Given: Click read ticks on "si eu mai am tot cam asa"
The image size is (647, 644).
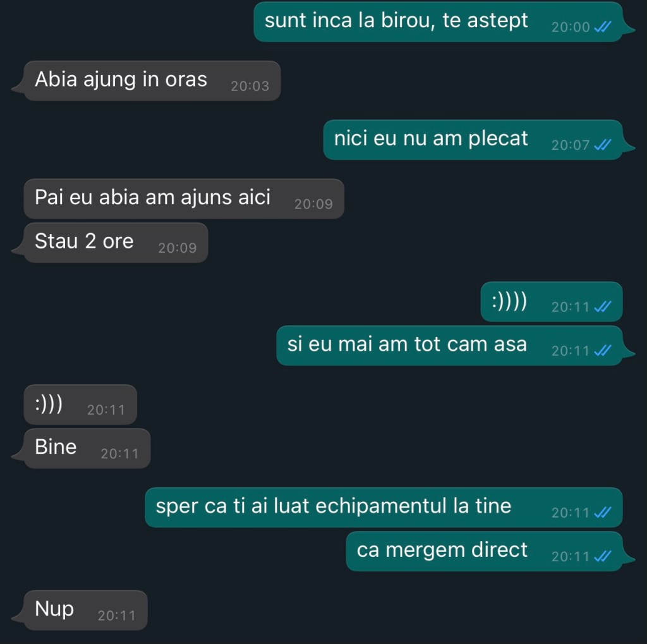Looking at the screenshot, I should click(602, 351).
